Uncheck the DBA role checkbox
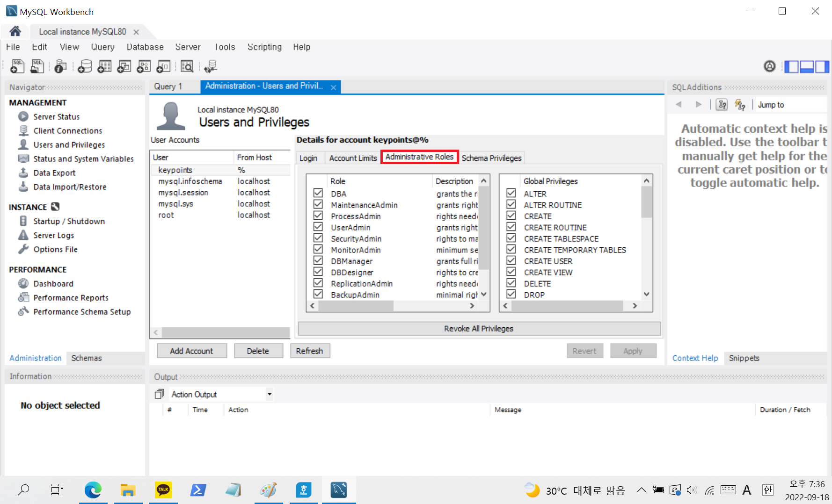 click(318, 193)
